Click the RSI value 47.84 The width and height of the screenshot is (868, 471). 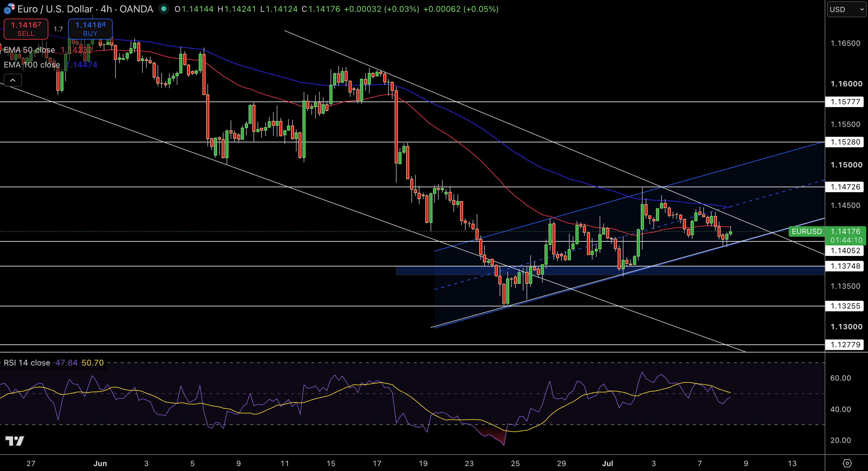66,363
